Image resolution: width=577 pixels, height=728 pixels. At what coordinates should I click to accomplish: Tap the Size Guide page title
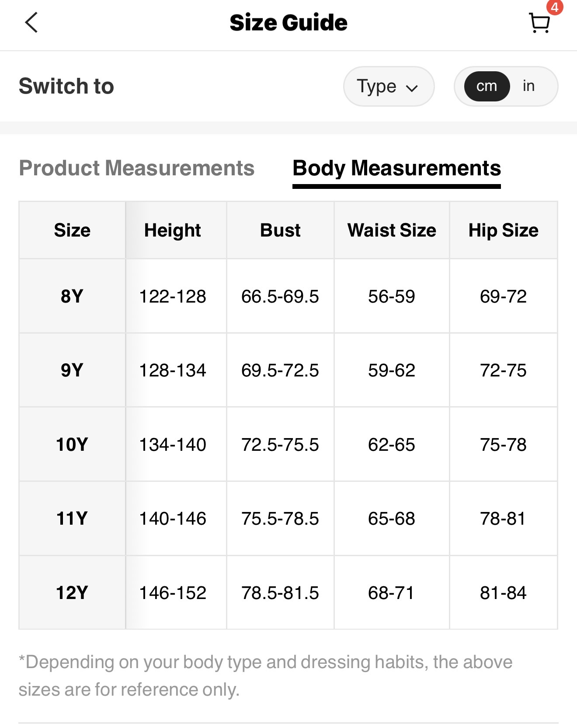[x=288, y=23]
